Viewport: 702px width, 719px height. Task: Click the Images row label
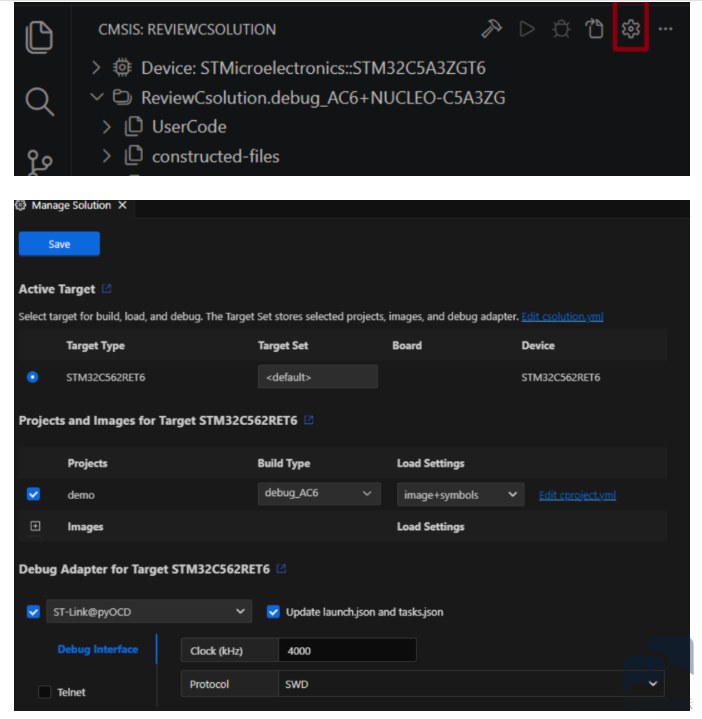85,526
